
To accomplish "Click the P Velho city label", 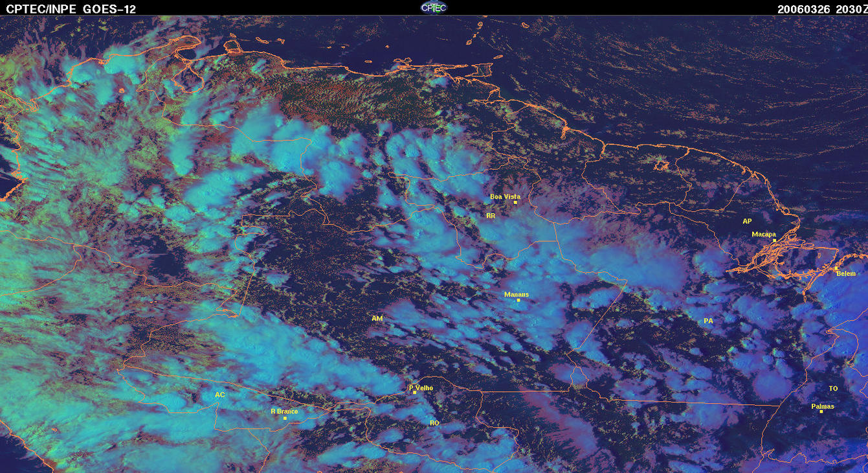I will [x=421, y=387].
